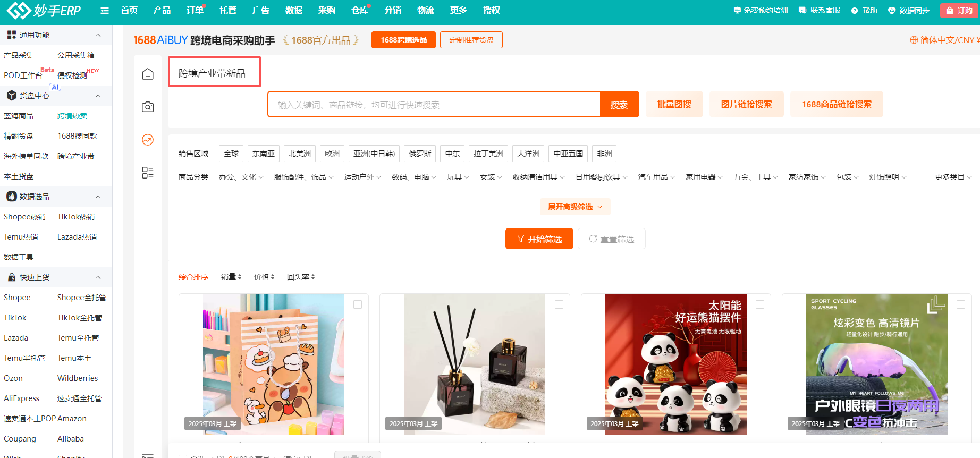The width and height of the screenshot is (980, 458).
Task: Open 跨境热卖 sidebar link
Action: point(72,116)
